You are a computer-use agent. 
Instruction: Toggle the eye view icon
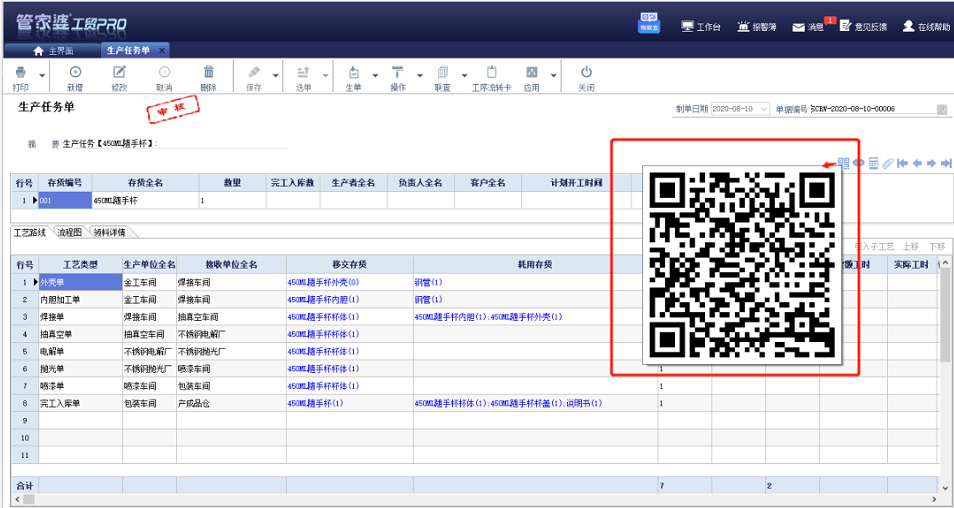coord(858,163)
